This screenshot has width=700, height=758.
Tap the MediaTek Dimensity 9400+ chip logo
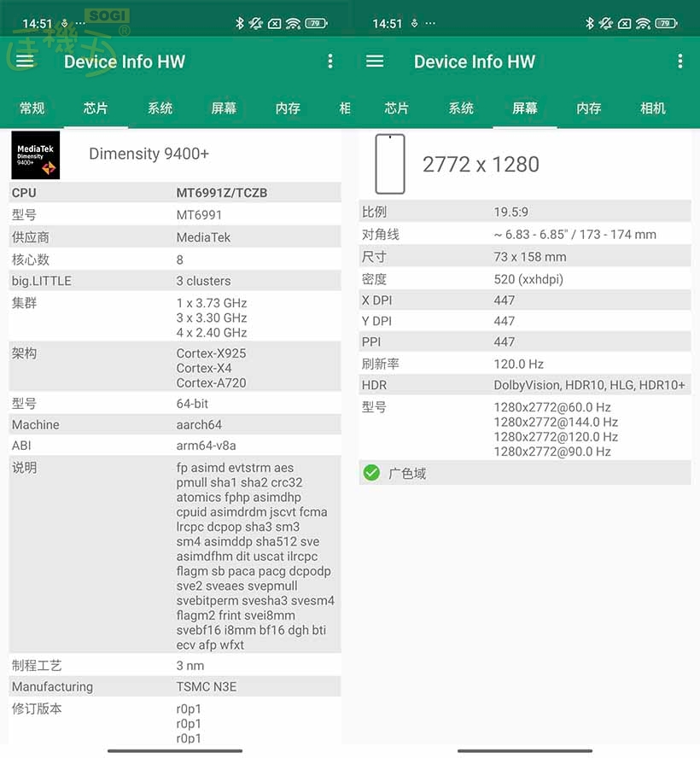[36, 155]
